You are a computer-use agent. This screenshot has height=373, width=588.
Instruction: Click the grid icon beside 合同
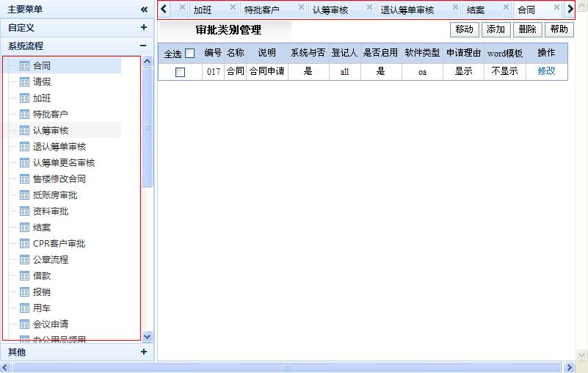(24, 66)
